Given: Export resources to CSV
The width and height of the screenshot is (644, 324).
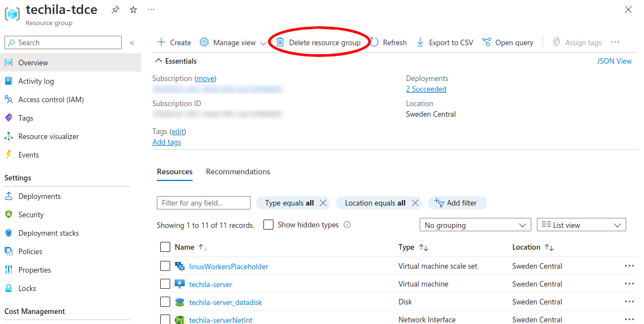Looking at the screenshot, I should 444,42.
